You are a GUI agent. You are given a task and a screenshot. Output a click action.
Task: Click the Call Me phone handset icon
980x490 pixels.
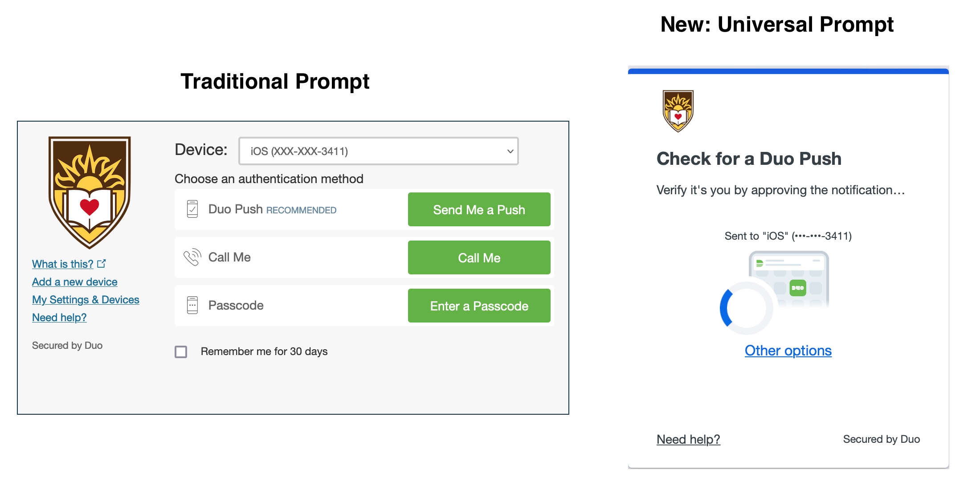click(x=192, y=257)
